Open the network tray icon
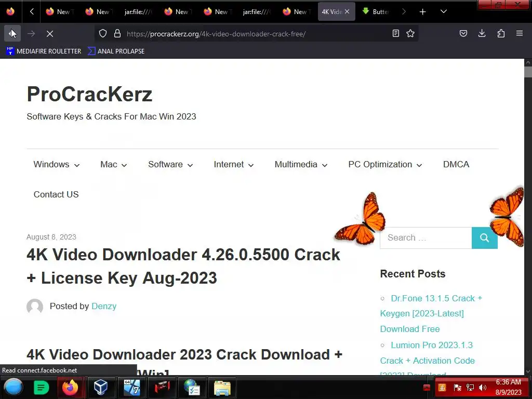The height and width of the screenshot is (399, 532). (x=470, y=388)
